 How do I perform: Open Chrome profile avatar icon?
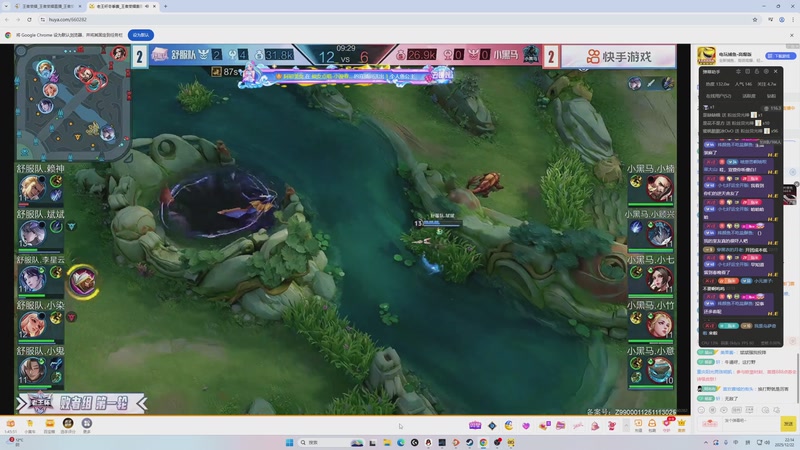781,19
